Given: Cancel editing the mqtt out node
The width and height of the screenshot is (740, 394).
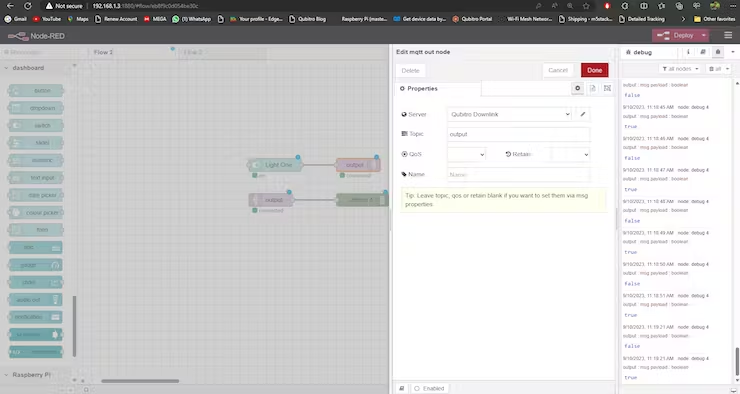Looking at the screenshot, I should click(558, 70).
